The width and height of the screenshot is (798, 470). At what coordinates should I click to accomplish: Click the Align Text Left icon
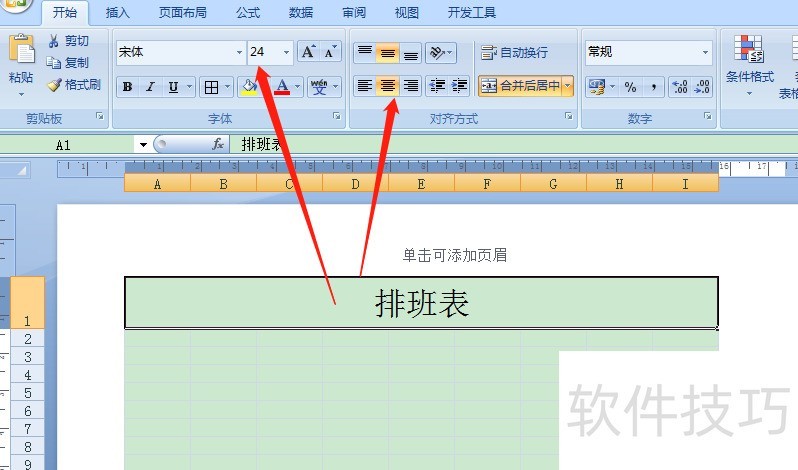tap(365, 87)
